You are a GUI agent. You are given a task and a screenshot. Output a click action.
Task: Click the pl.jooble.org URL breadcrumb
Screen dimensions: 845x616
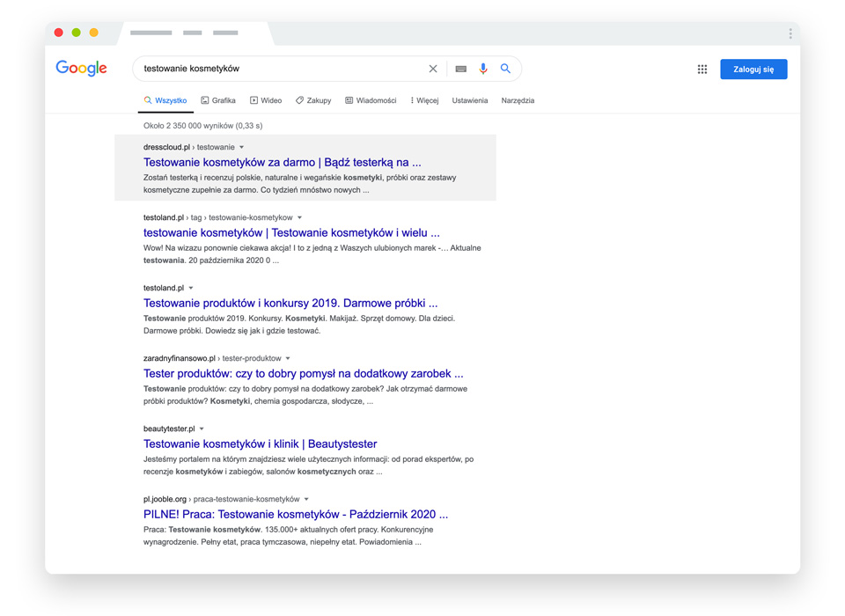pyautogui.click(x=222, y=499)
